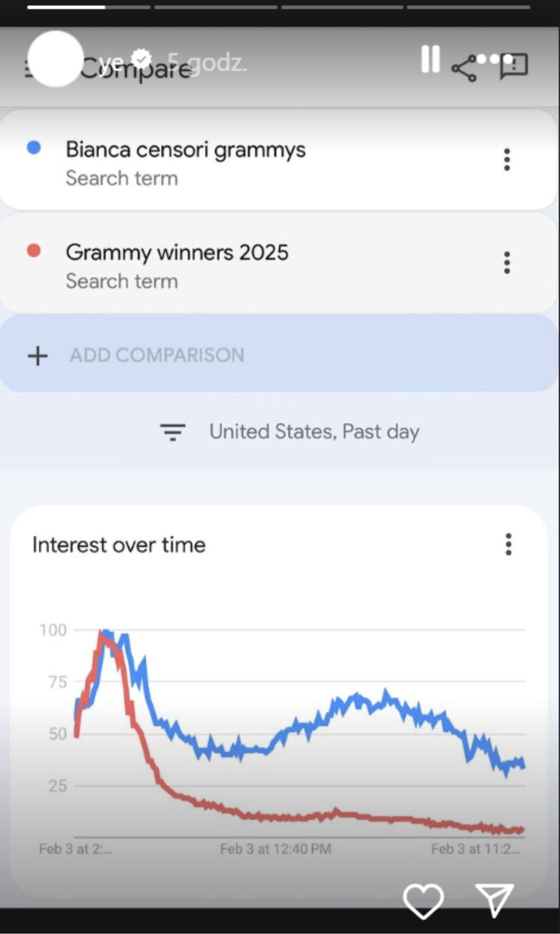Open Interest over time card menu
The image size is (560, 934).
coord(509,544)
